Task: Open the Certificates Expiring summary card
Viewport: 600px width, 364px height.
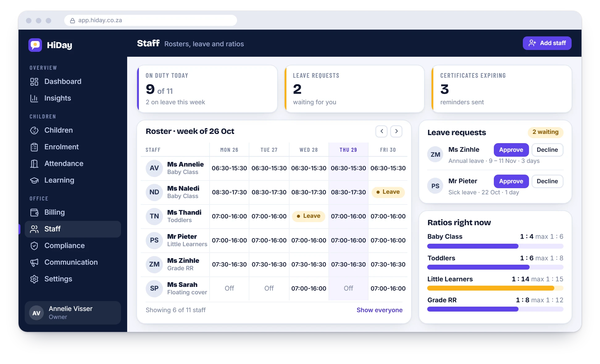Action: (502, 89)
